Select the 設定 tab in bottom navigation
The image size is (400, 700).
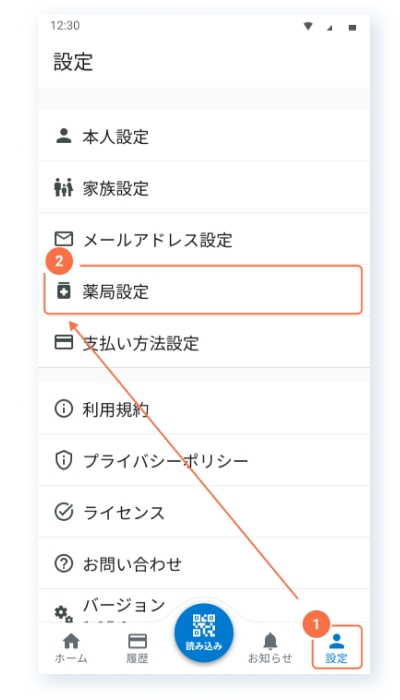click(337, 648)
